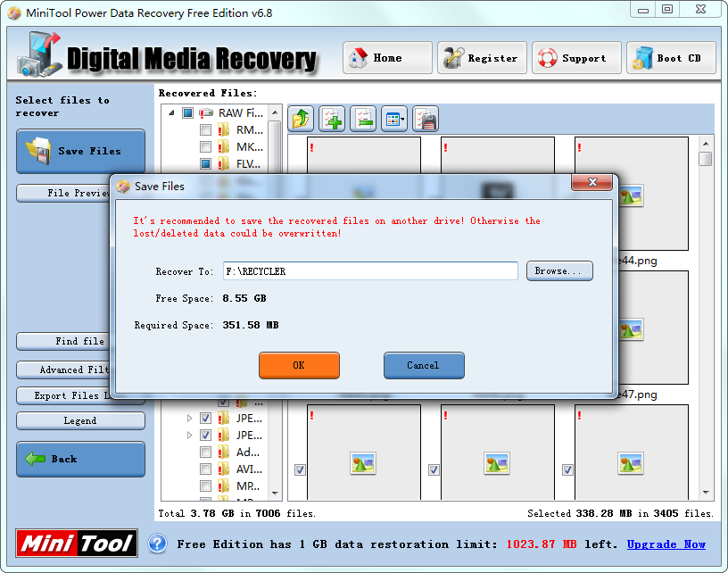728x573 pixels.
Task: Click the Free Space 8.55 GB value
Action: tap(244, 298)
